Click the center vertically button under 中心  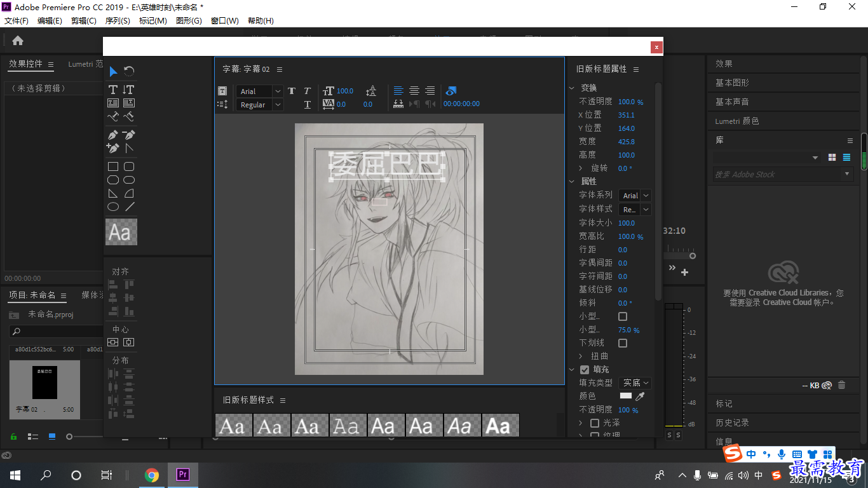click(x=128, y=342)
